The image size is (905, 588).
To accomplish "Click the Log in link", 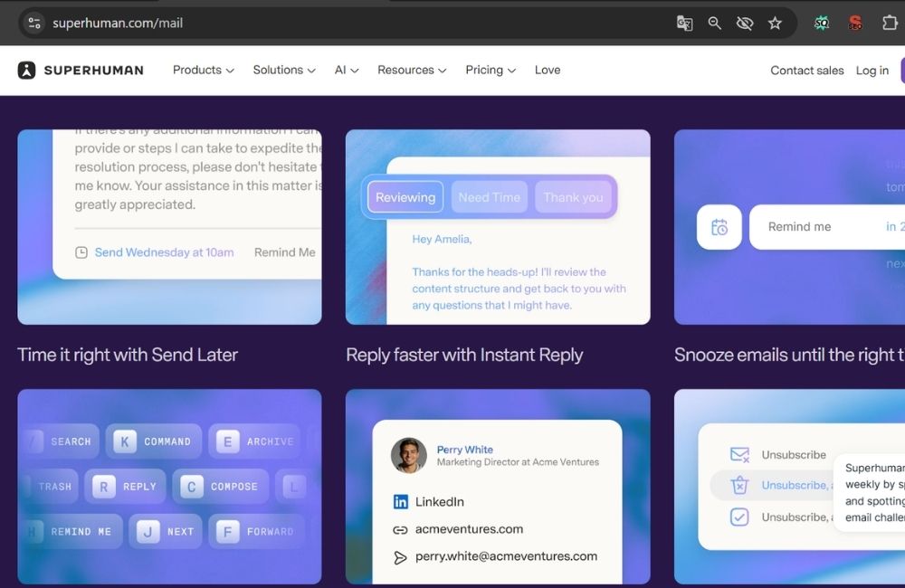I will click(x=872, y=71).
